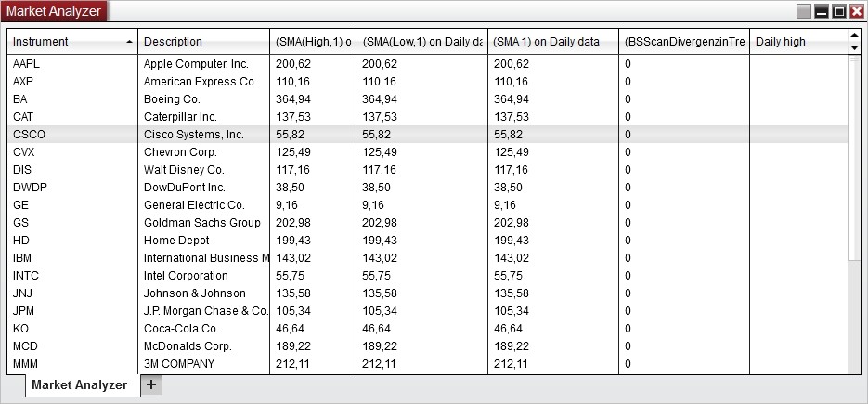Close the Market Analyzer window
Image resolution: width=868 pixels, height=404 pixels.
tap(856, 11)
